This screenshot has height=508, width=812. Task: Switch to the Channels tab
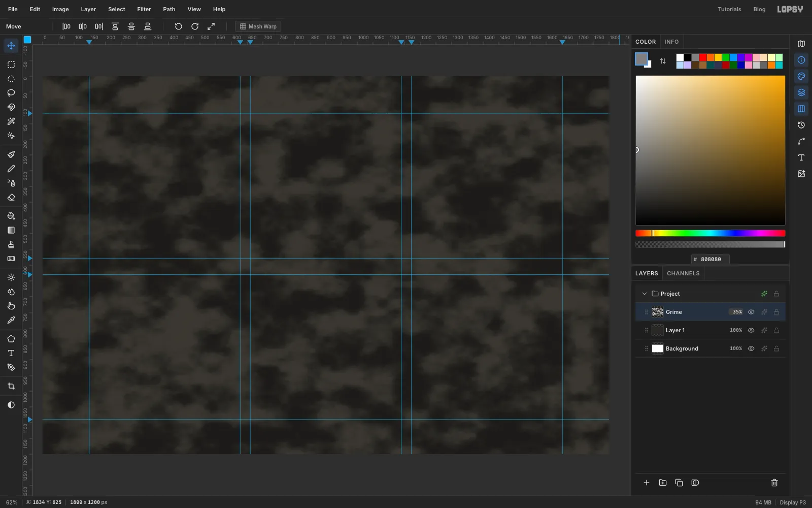(x=683, y=273)
